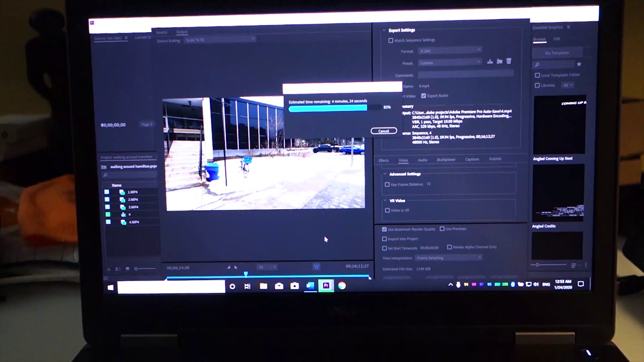This screenshot has height=362, width=644.
Task: Uncheck the Export Audio checkbox
Action: (424, 96)
